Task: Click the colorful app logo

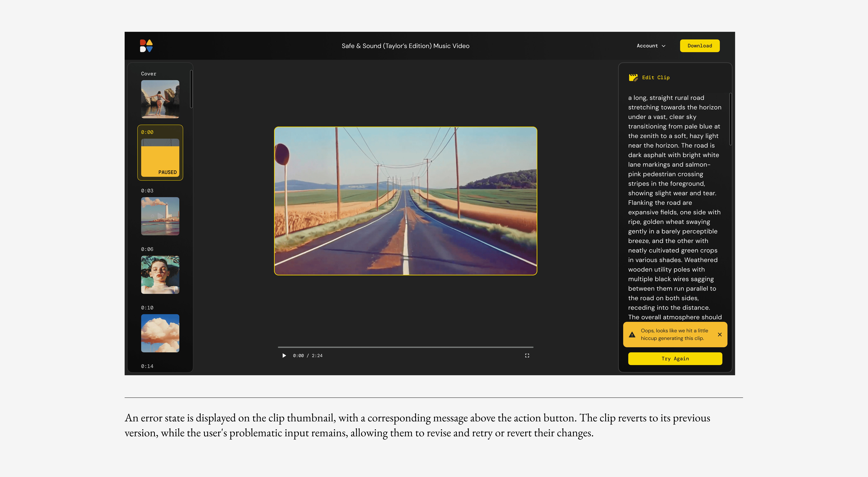Action: tap(146, 46)
